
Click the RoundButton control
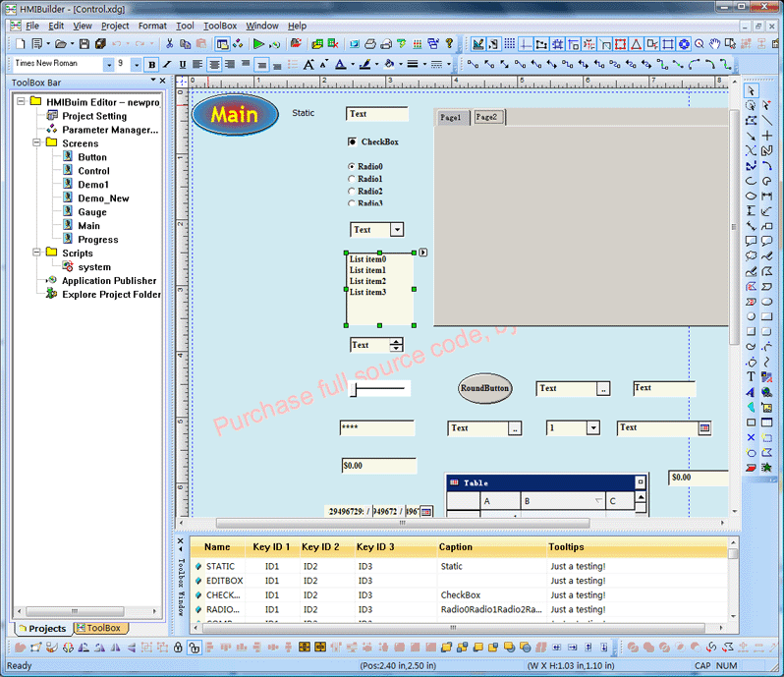[485, 388]
